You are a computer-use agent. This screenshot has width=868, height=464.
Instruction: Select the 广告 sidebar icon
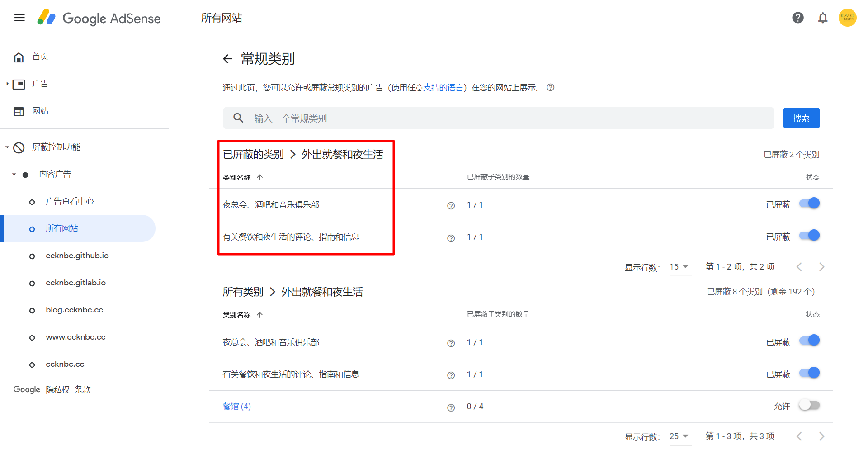click(18, 84)
